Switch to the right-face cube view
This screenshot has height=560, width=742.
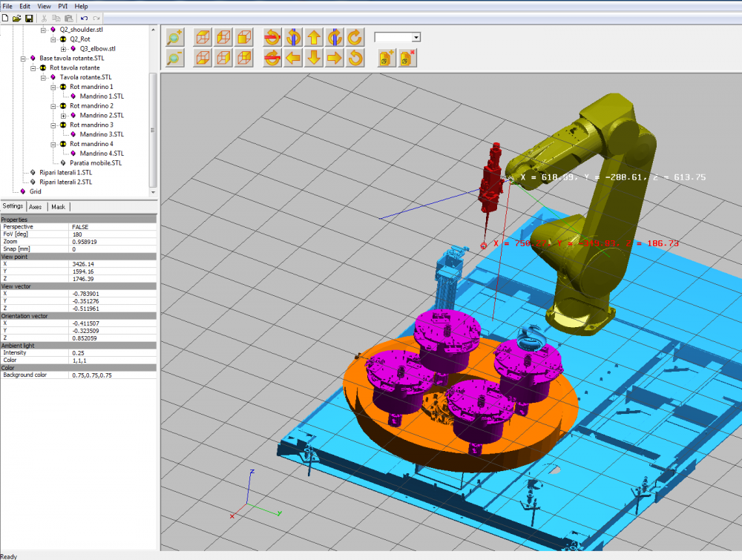coord(223,58)
